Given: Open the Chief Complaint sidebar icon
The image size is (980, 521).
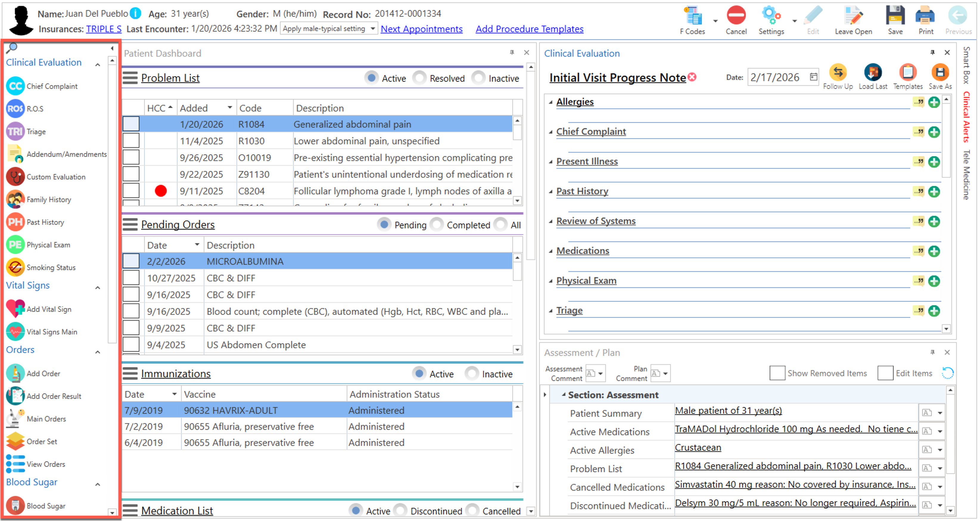Looking at the screenshot, I should (x=15, y=86).
